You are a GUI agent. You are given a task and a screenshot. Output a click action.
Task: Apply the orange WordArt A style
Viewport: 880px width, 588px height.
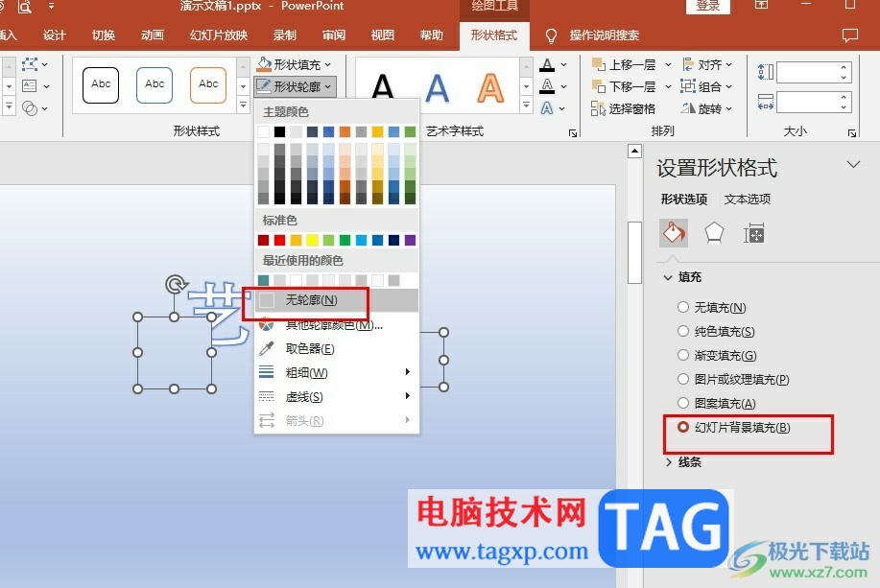[490, 87]
